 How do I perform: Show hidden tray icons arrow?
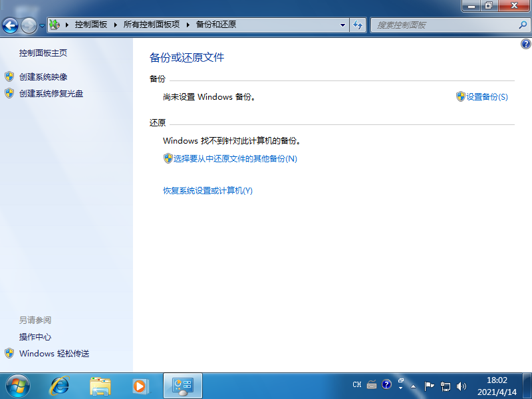413,386
